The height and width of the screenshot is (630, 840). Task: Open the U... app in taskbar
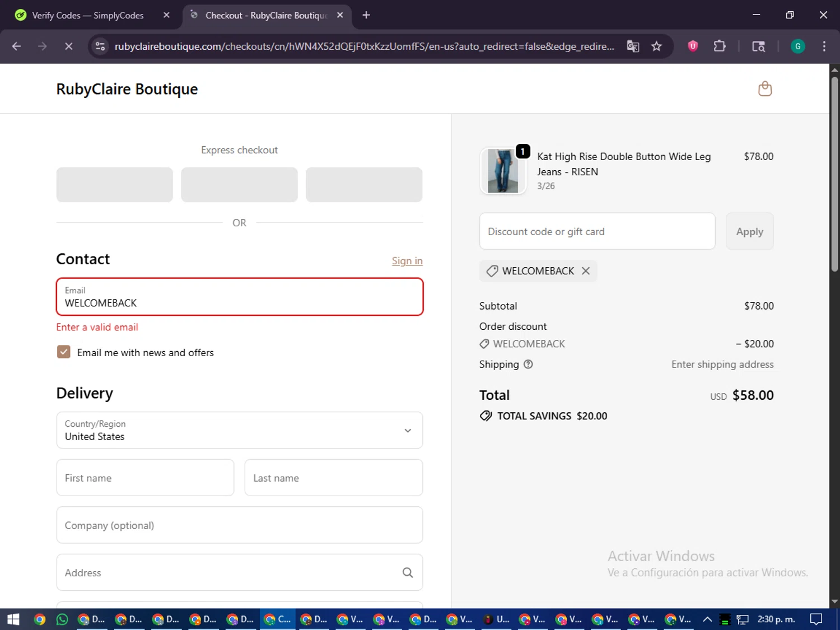[496, 619]
